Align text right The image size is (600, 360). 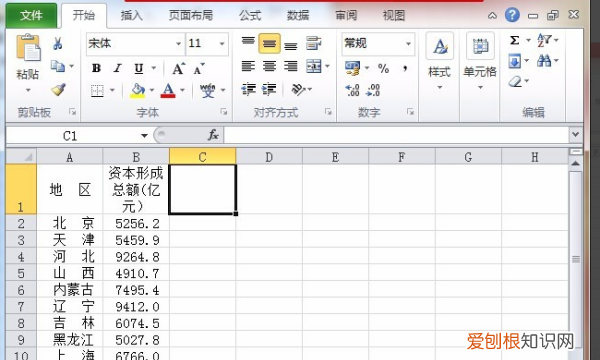291,67
